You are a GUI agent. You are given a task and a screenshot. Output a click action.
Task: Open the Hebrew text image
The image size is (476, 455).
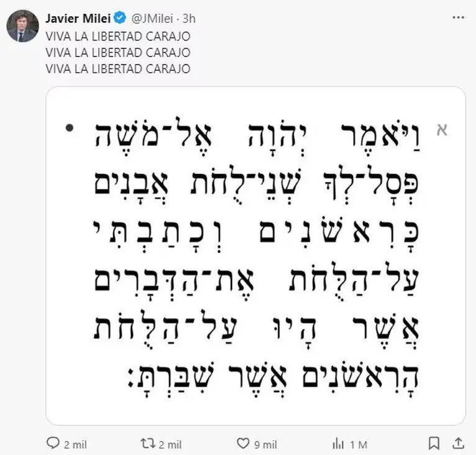[x=256, y=256]
